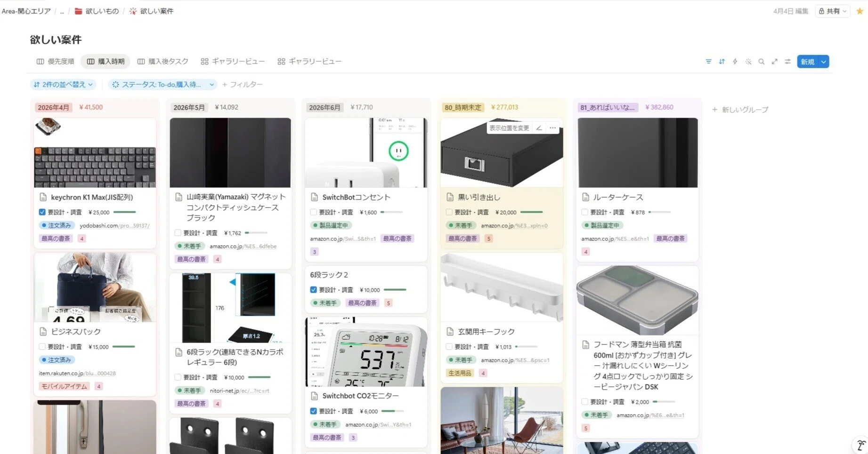Edit the 黒い引き出し card pencil icon
This screenshot has width=868, height=454.
539,128
